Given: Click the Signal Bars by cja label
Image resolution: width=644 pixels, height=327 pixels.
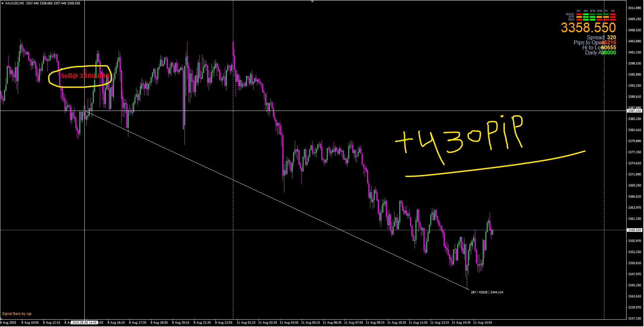Looking at the screenshot, I should click(17, 314).
